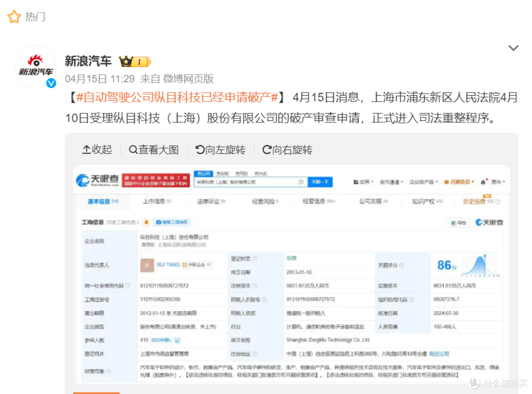
Task: Click the registration date 2013-01-10
Action: [299, 272]
